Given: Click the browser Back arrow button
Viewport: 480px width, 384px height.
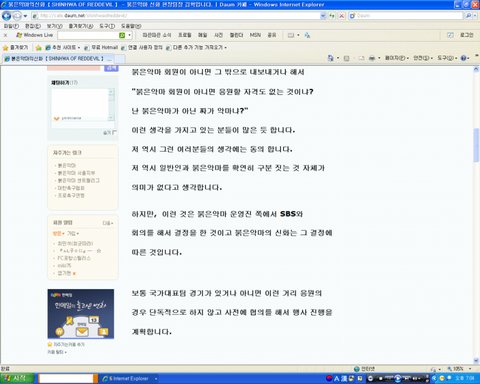Looking at the screenshot, I should pyautogui.click(x=6, y=16).
